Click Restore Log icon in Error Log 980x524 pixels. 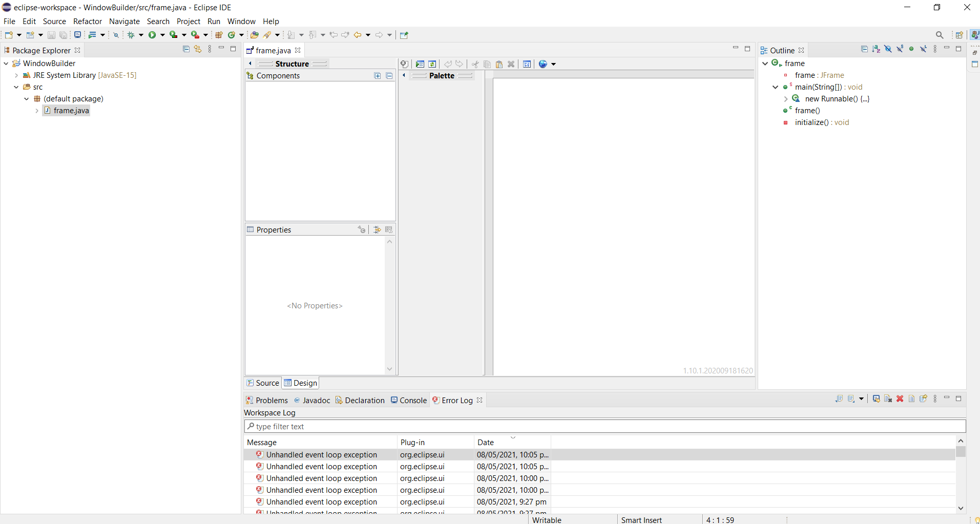[x=924, y=399]
